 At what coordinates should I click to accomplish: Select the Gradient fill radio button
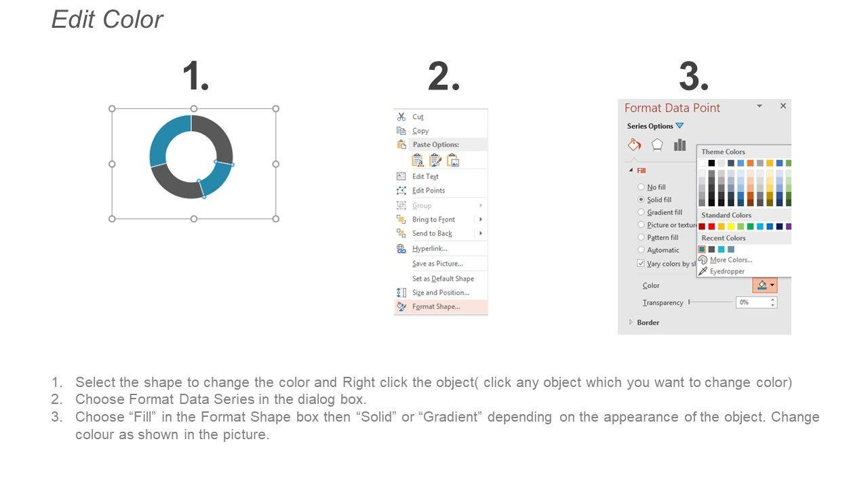point(641,213)
